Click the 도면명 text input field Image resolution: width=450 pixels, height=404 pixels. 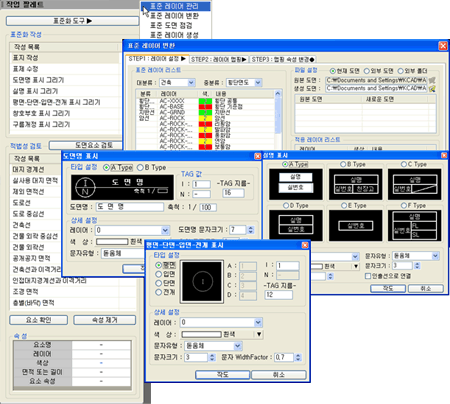coord(130,207)
